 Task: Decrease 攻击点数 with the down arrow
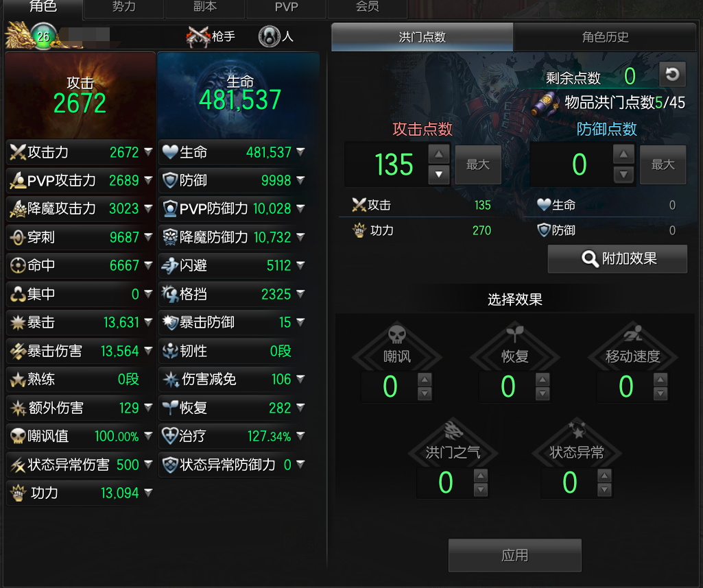point(439,175)
